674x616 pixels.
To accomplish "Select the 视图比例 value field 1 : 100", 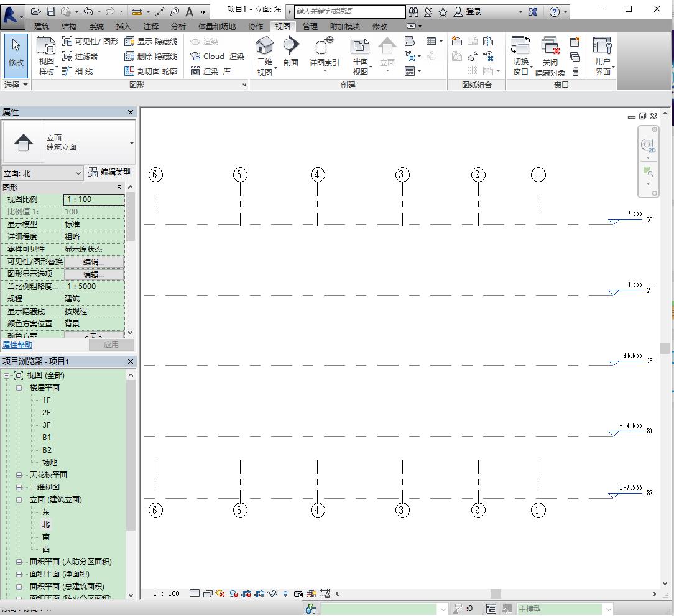I will click(94, 200).
